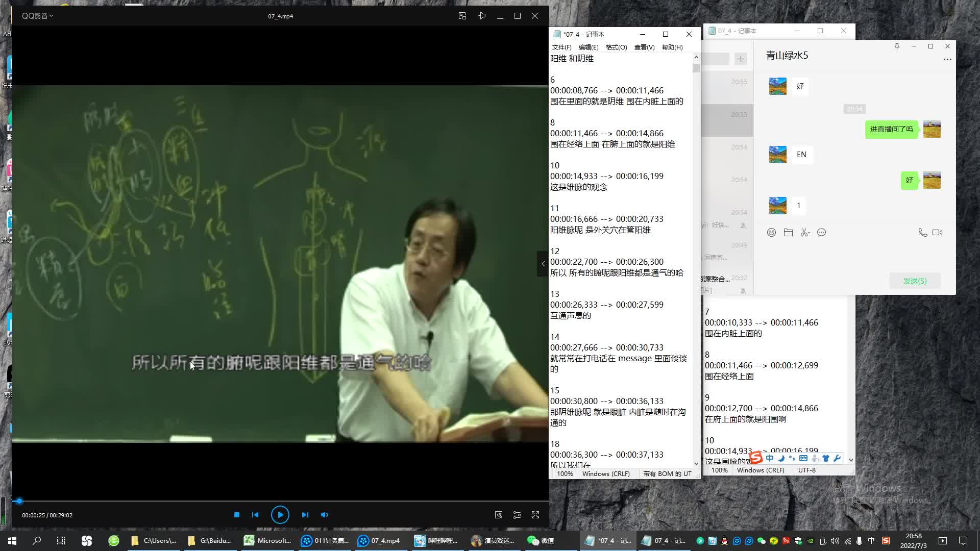This screenshot has width=980, height=551.
Task: Open chat more options (three dots)
Action: click(x=947, y=60)
